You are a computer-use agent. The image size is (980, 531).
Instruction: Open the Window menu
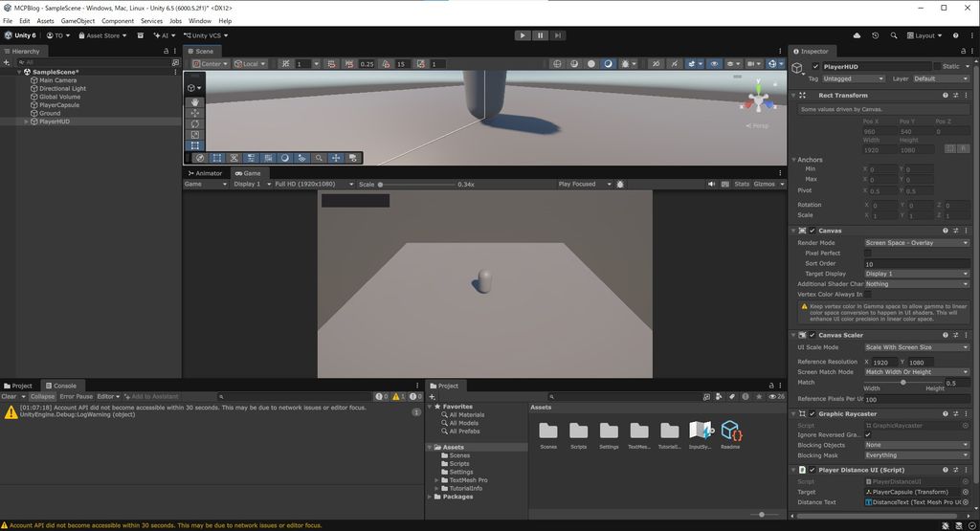click(200, 21)
